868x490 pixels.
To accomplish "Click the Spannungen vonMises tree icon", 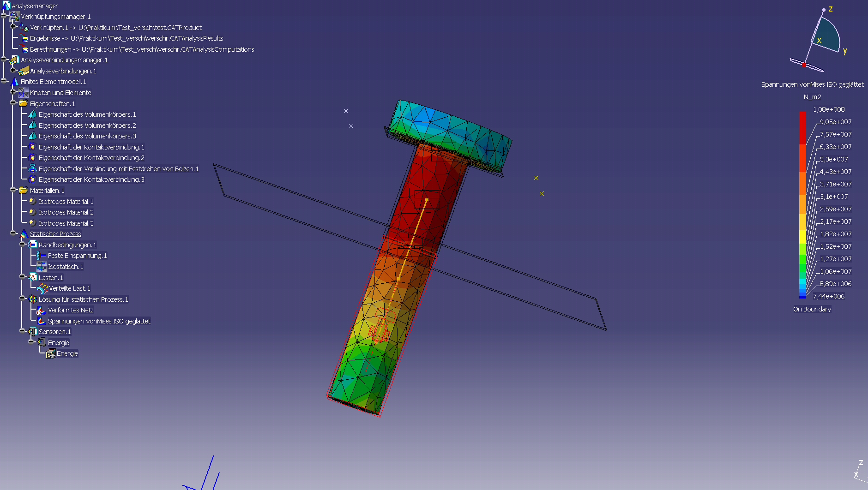I will click(x=42, y=321).
